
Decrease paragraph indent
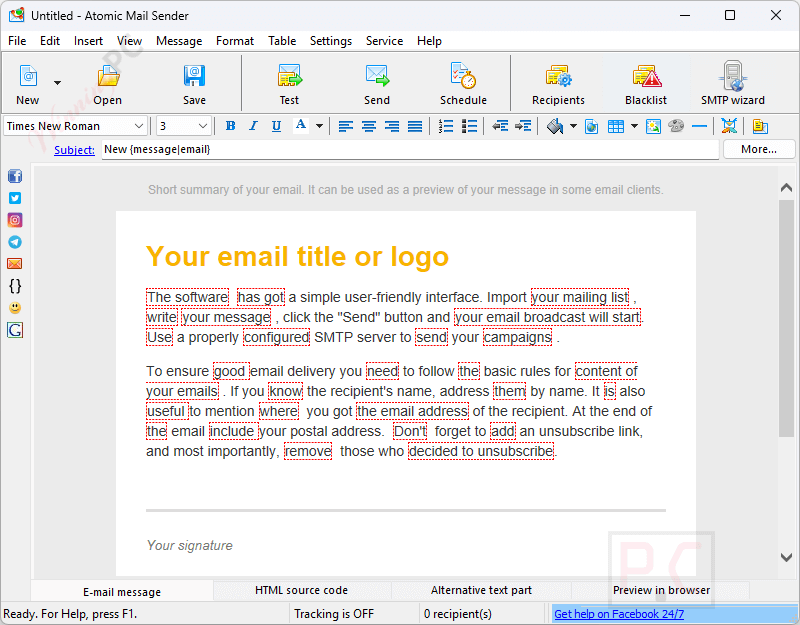500,126
